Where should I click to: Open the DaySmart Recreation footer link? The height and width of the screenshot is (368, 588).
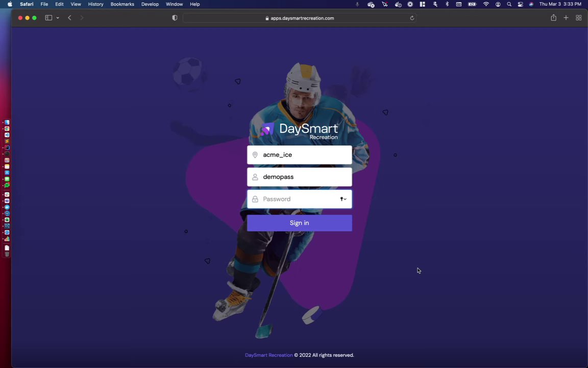(269, 355)
